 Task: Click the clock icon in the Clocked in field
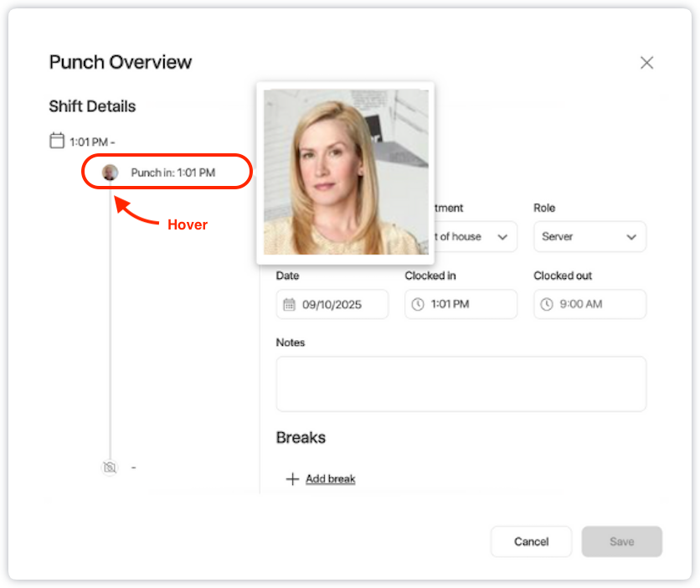418,305
